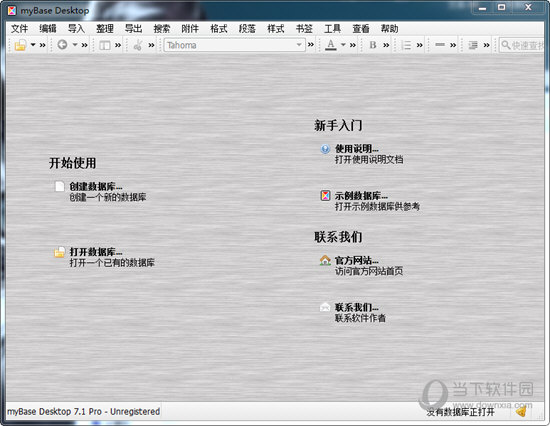This screenshot has width=550, height=426.
Task: Click the scissors cut toolbar icon
Action: tap(138, 45)
